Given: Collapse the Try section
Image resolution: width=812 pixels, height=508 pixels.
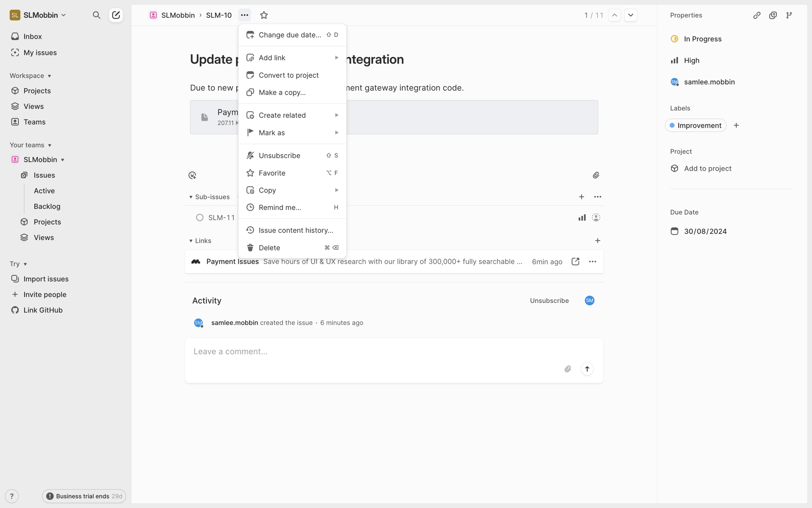Looking at the screenshot, I should click(19, 264).
